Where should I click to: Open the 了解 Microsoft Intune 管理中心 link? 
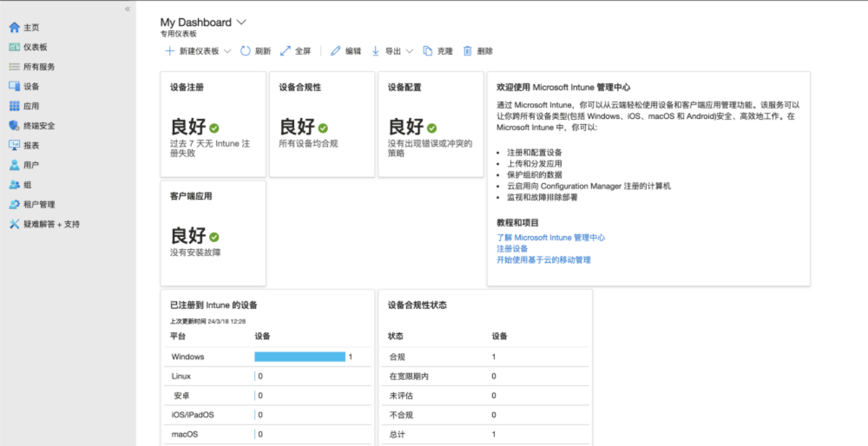pyautogui.click(x=551, y=238)
